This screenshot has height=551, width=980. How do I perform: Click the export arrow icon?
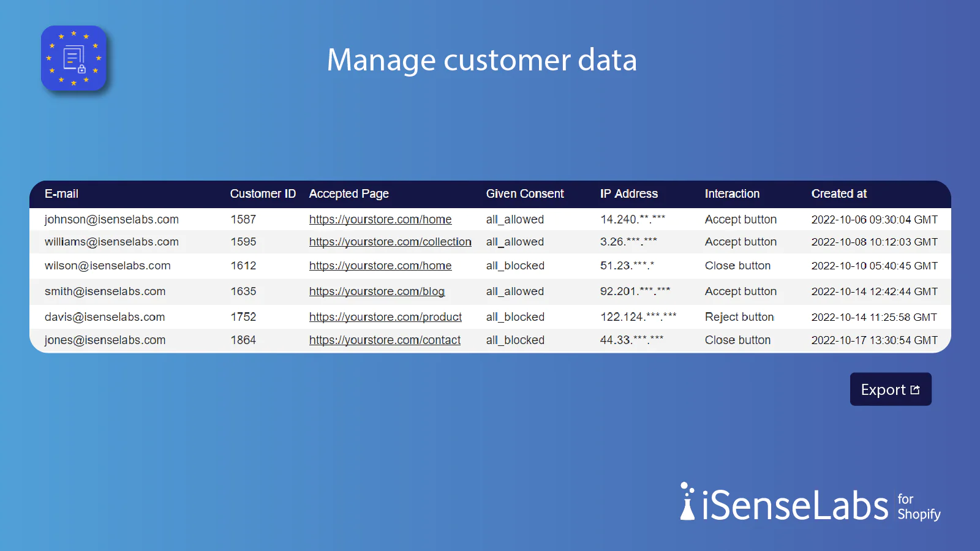[x=915, y=389]
